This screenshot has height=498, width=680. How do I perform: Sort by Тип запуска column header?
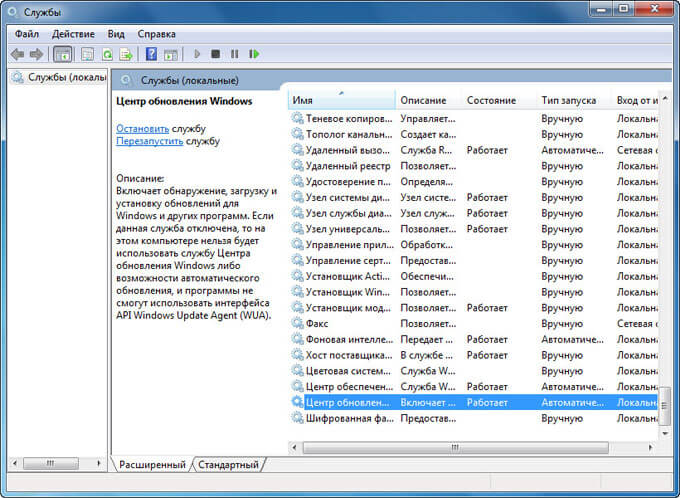tap(569, 101)
